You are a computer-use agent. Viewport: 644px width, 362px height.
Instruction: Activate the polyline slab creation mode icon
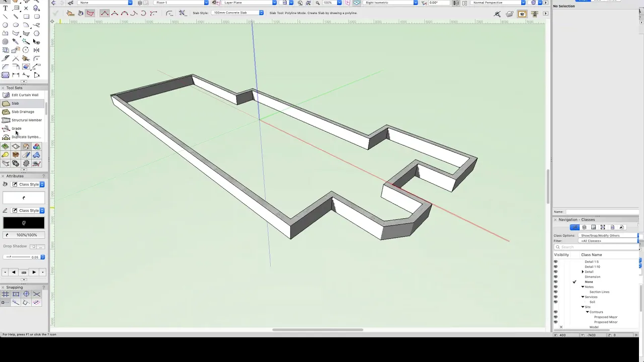click(x=90, y=13)
